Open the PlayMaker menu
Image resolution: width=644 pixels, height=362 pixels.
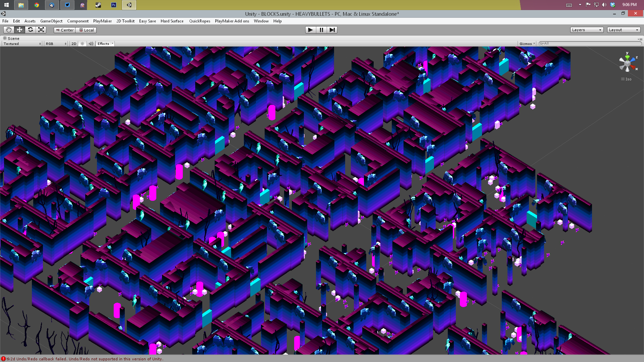[x=102, y=21]
